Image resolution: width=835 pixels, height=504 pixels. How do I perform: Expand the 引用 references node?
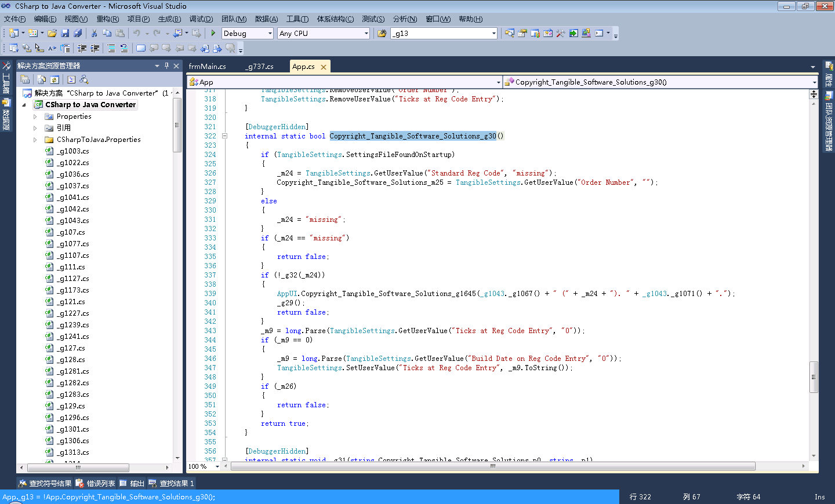35,128
